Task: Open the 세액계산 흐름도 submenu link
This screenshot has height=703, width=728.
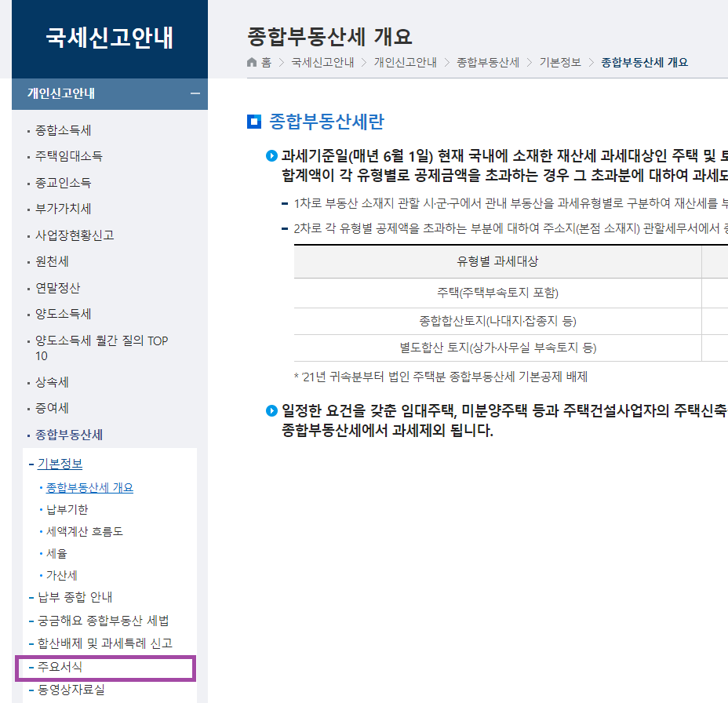Action: coord(86,531)
